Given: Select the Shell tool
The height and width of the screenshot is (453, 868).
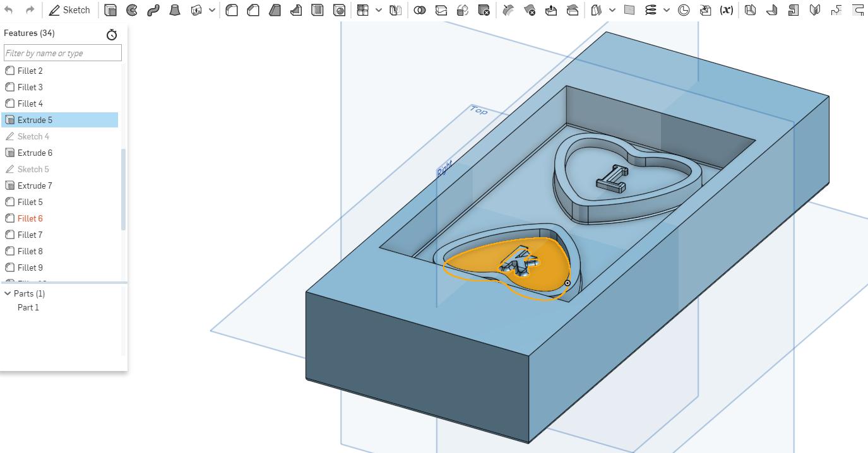Looking at the screenshot, I should pyautogui.click(x=318, y=10).
